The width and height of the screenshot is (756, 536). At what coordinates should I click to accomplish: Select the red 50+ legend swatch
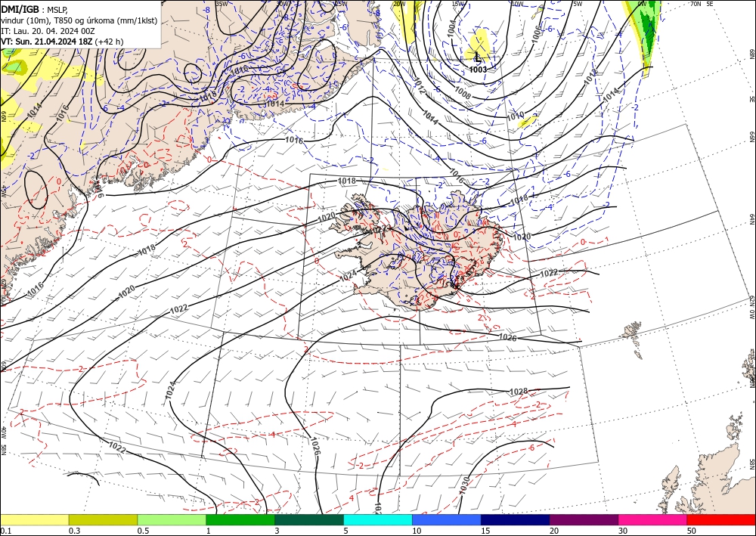point(721,519)
